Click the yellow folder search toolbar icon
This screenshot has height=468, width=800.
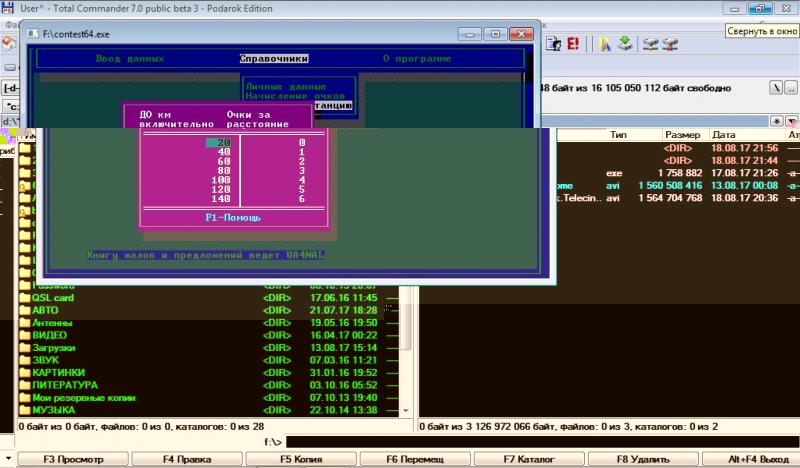click(604, 44)
